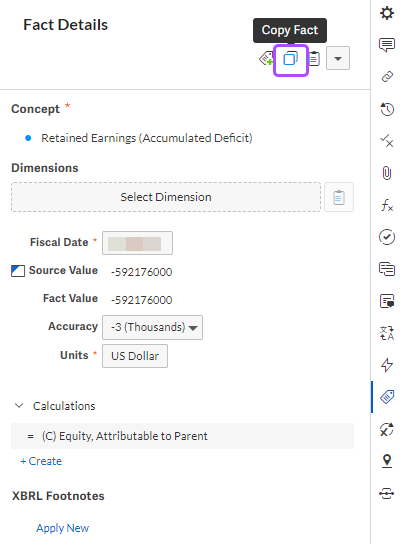Open the translate language icon
Viewport: 402px width, 544px height.
[x=387, y=333]
